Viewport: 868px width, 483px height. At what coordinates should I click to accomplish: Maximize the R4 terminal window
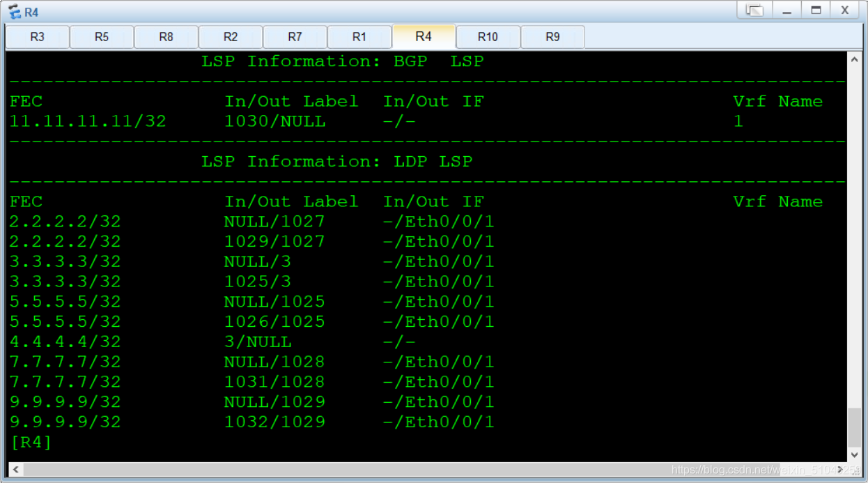coord(816,10)
